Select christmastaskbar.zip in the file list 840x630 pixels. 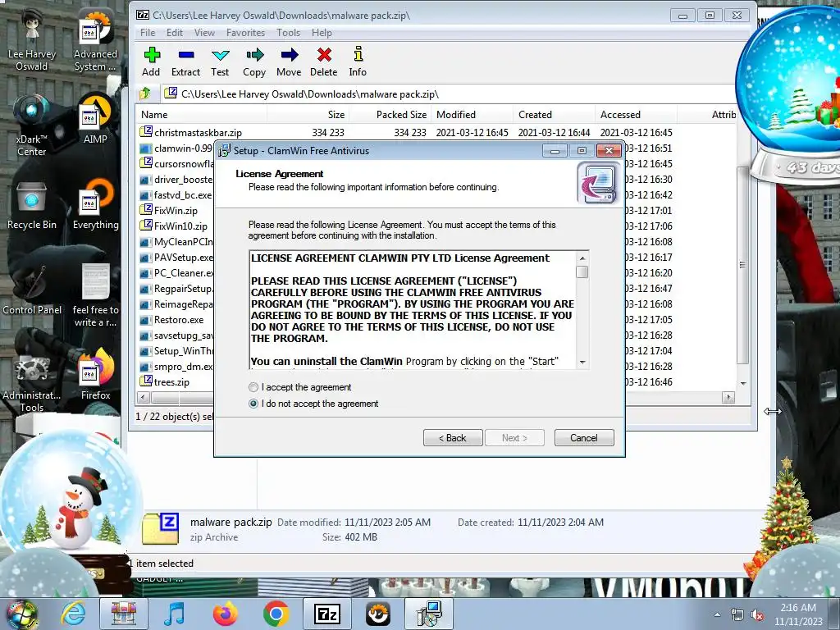click(x=192, y=132)
